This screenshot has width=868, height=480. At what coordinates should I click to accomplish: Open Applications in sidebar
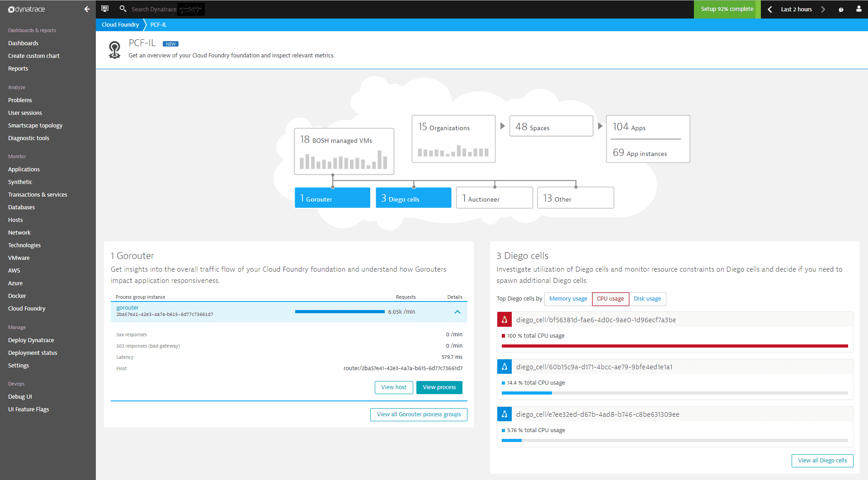pyautogui.click(x=24, y=169)
